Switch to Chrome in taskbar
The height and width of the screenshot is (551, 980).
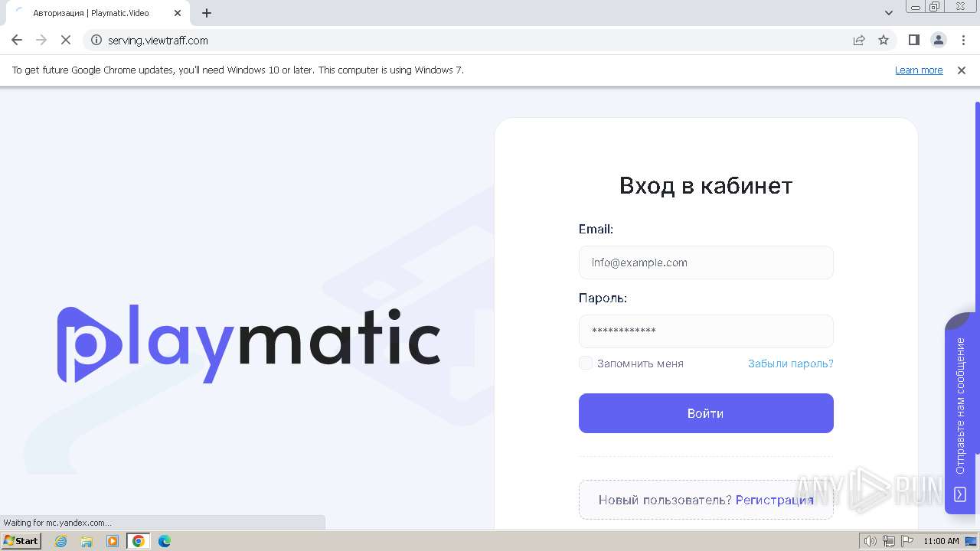point(138,541)
